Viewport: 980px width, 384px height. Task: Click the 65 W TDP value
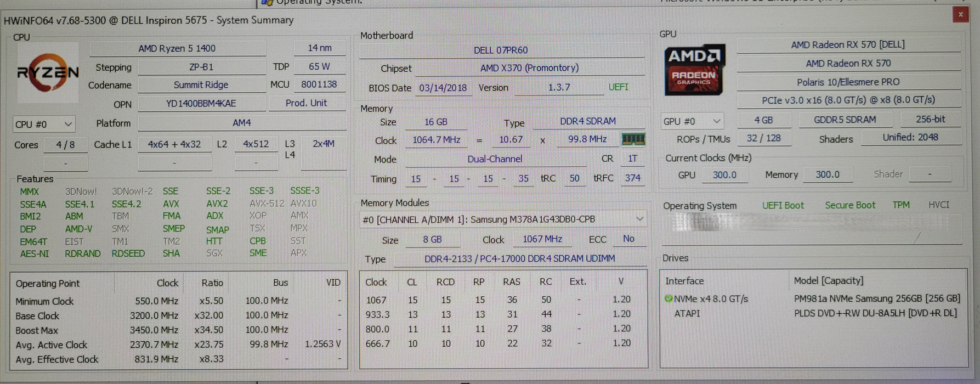click(319, 66)
